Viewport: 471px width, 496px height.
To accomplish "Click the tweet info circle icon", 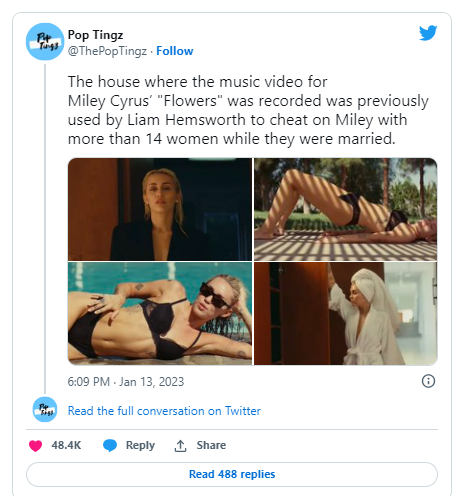I will (428, 381).
